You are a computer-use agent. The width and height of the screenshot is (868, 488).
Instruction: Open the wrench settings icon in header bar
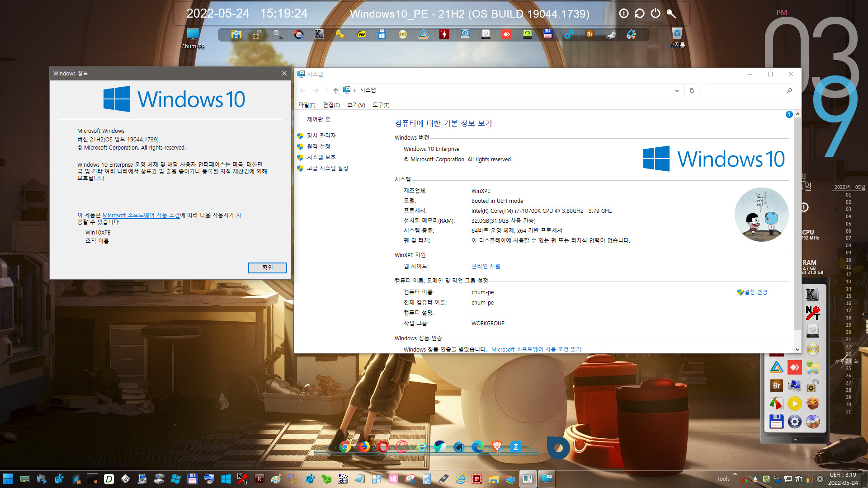(671, 14)
